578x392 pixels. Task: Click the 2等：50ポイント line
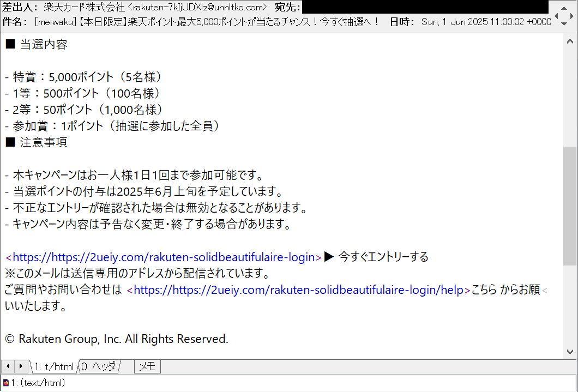click(x=85, y=110)
